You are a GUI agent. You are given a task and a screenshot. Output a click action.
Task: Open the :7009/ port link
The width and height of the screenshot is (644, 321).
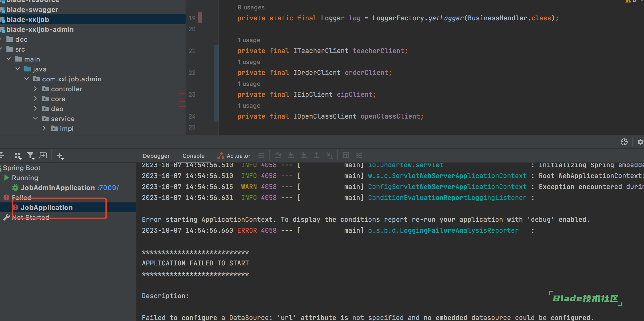click(x=108, y=188)
